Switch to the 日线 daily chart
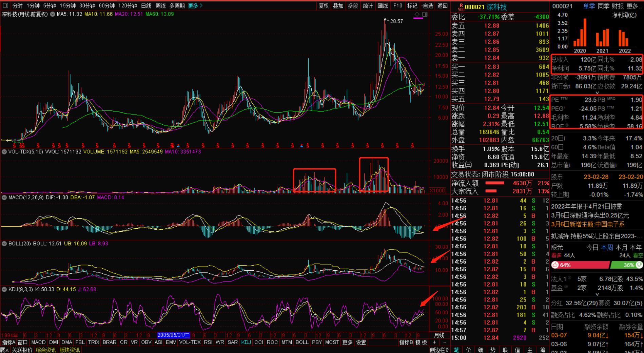 tap(146, 6)
